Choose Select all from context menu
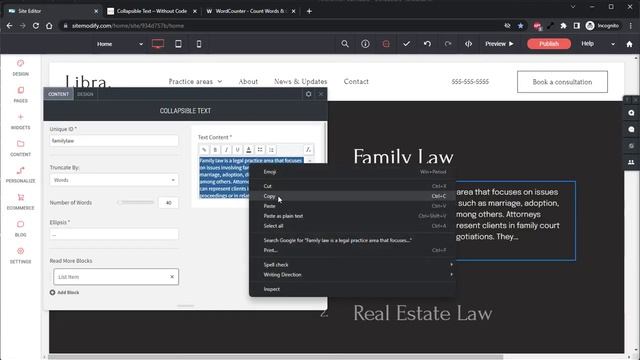The image size is (640, 360). point(353,226)
